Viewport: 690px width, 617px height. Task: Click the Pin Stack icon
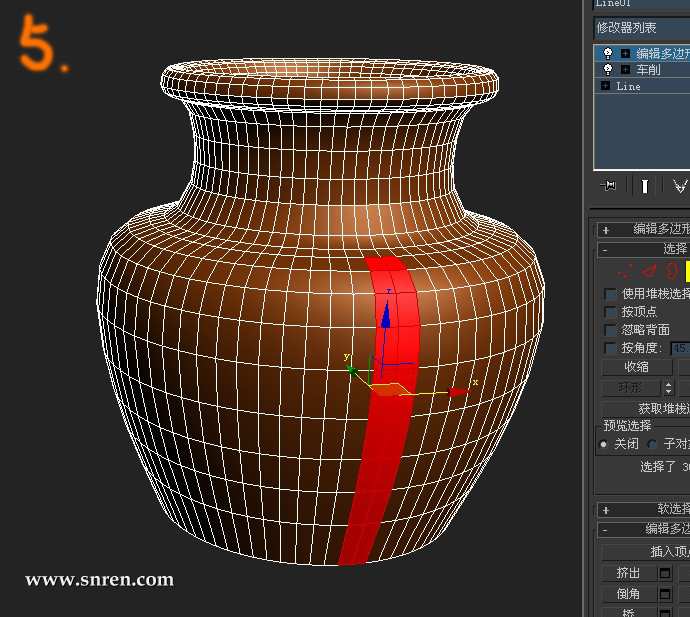point(608,186)
